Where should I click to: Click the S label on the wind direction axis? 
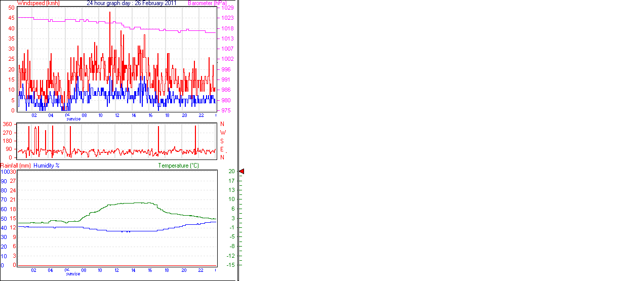222,141
